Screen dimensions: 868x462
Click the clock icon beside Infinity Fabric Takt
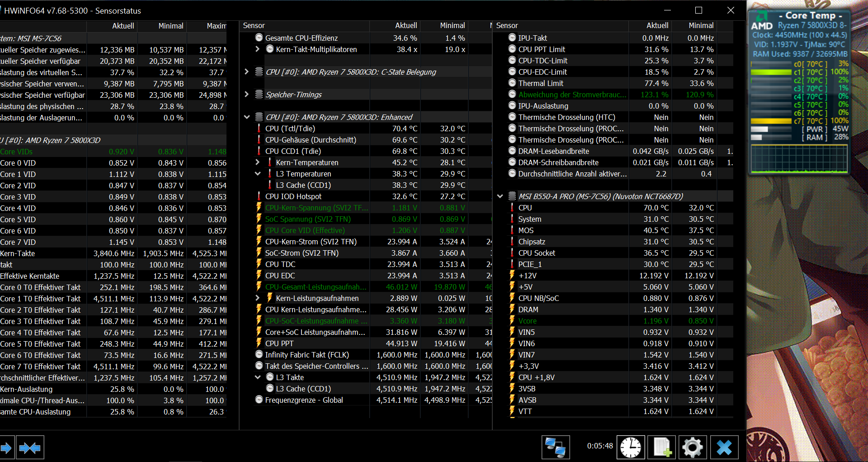(x=259, y=354)
